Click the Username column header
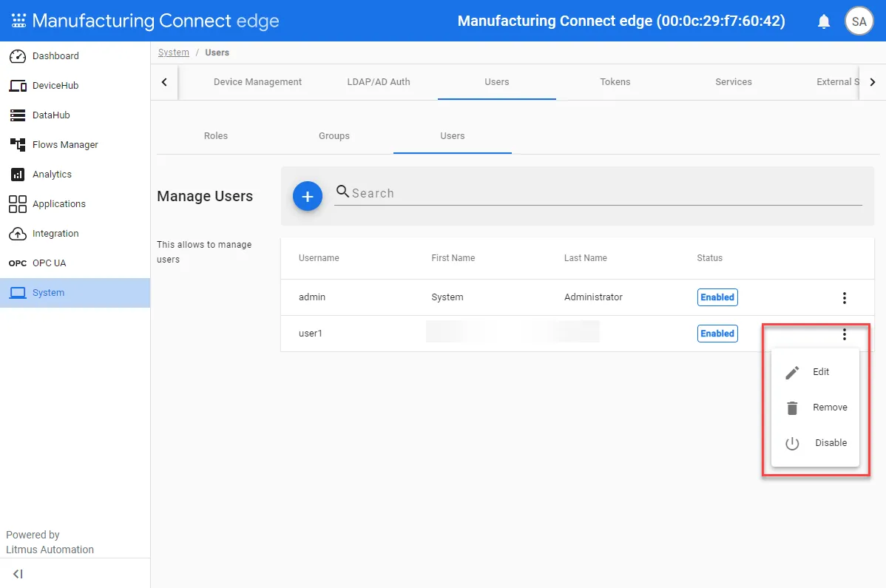 tap(319, 258)
